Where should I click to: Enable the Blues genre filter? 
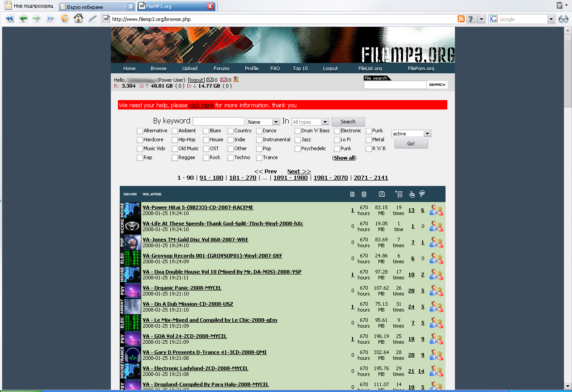coord(206,131)
